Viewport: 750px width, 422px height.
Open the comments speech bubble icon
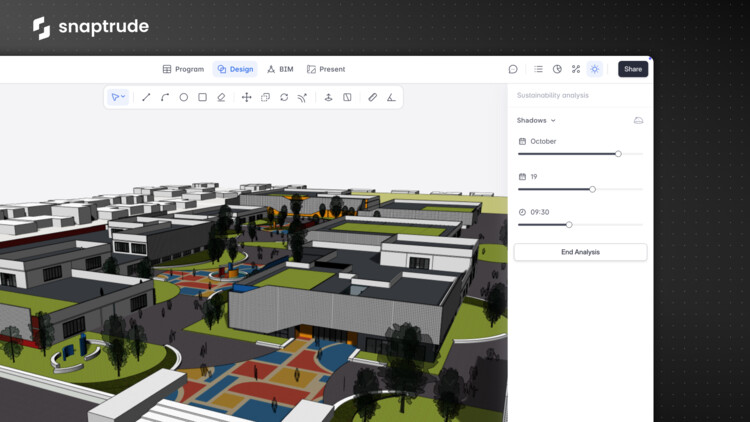tap(513, 69)
